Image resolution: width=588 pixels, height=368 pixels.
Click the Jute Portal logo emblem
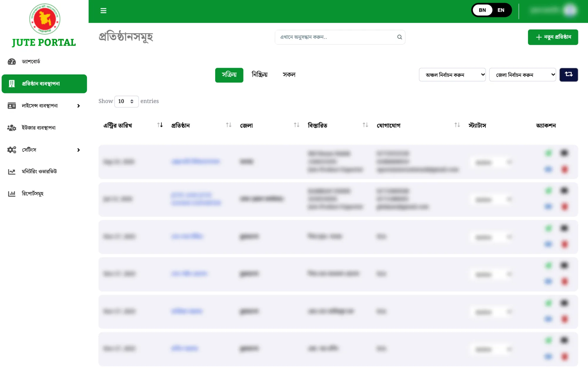(45, 19)
